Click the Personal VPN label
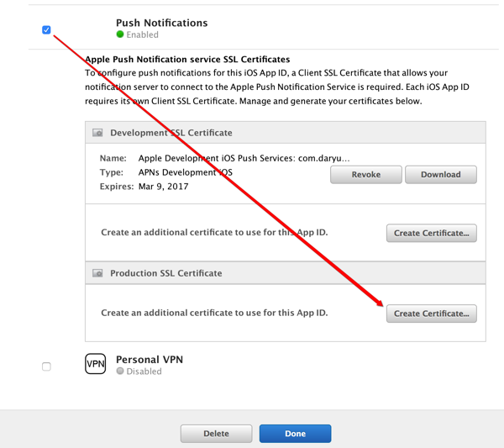Image resolution: width=504 pixels, height=448 pixels. (150, 359)
